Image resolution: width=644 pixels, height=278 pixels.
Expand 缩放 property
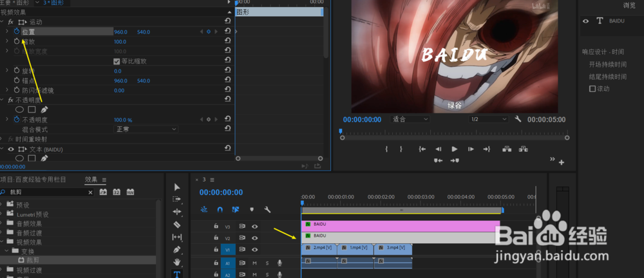pos(6,41)
